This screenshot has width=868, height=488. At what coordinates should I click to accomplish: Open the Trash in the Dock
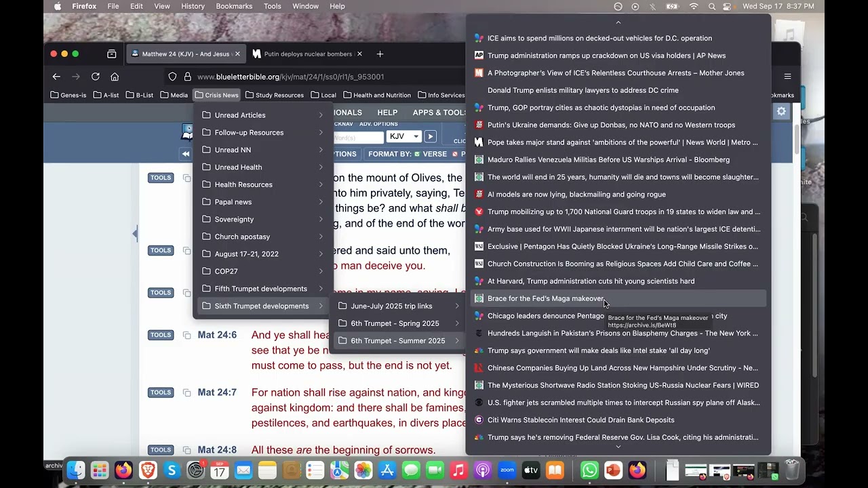coord(791,470)
